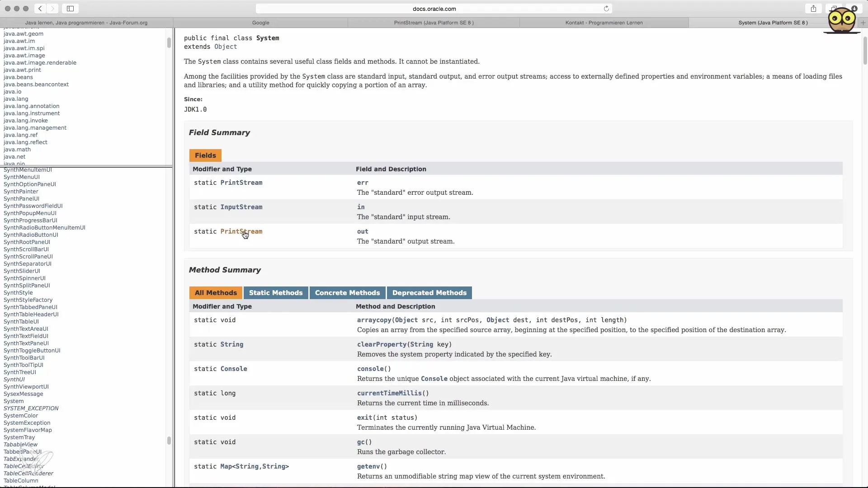
Task: Click Safari back navigation arrow
Action: [x=40, y=9]
